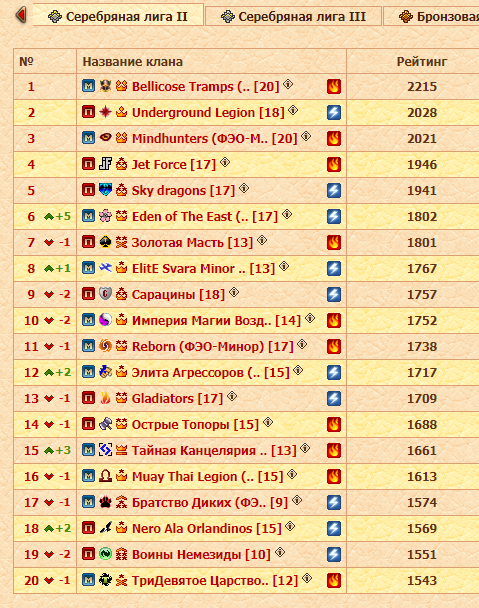Open the Muay Thai Legion clan page
This screenshot has width=479, height=608.
pyautogui.click(x=208, y=477)
